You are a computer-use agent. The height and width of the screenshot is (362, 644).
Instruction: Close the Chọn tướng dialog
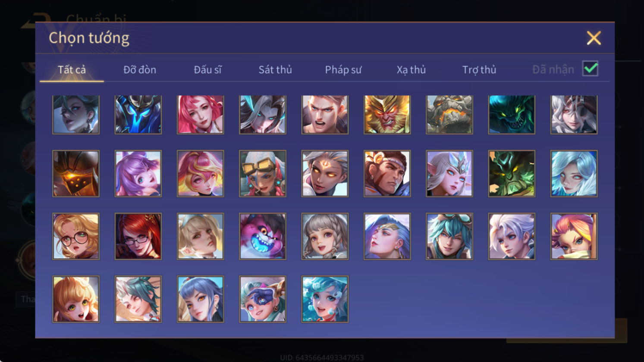coord(594,38)
